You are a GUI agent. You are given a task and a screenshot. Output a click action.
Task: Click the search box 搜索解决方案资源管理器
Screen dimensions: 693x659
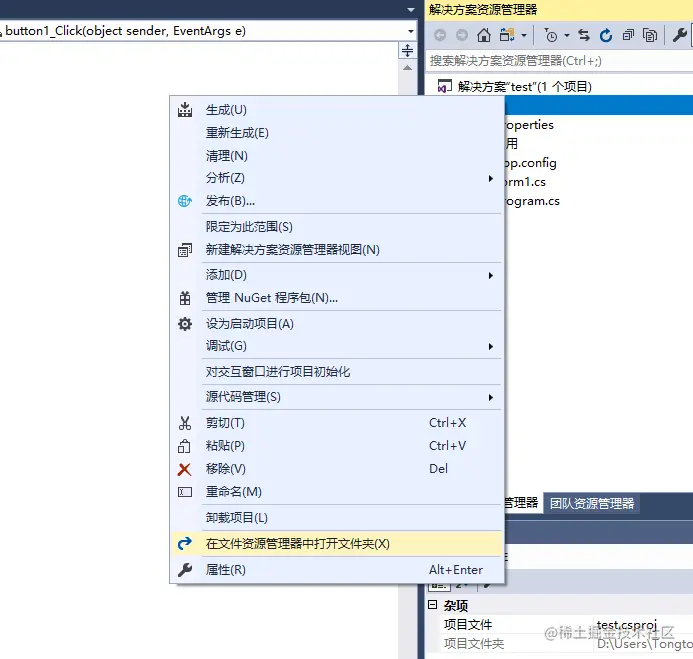point(559,61)
